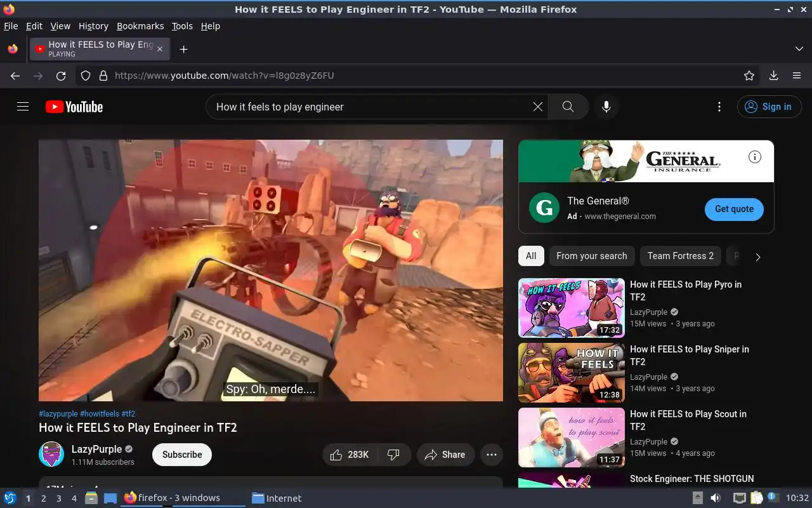Open Stock Engineer: THE SHOTGUN video title
Image resolution: width=812 pixels, height=508 pixels.
coord(692,479)
